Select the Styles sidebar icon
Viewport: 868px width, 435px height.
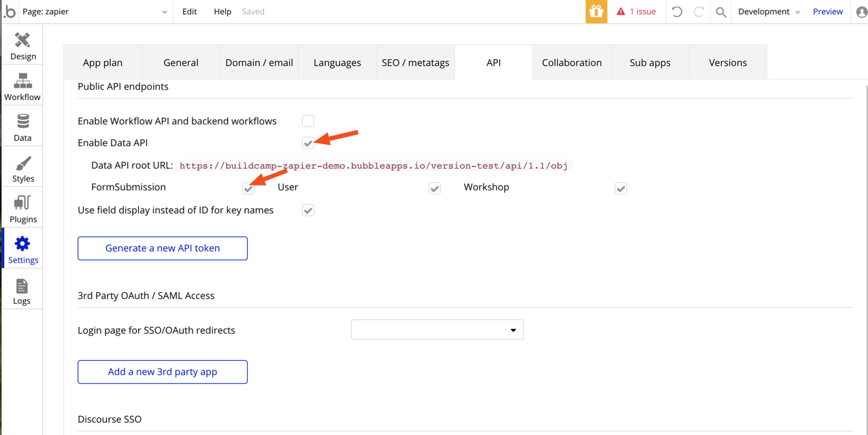(x=22, y=167)
